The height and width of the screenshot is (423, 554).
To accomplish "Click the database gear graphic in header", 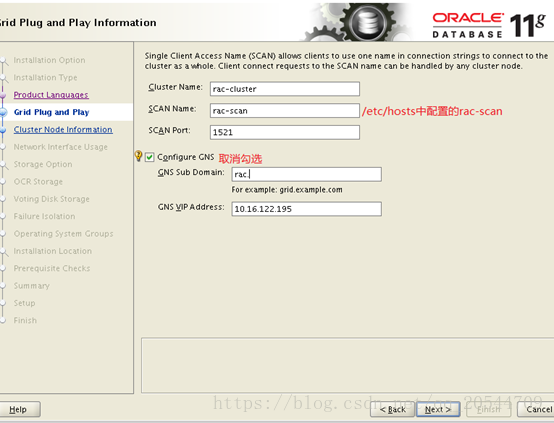I will [x=358, y=22].
